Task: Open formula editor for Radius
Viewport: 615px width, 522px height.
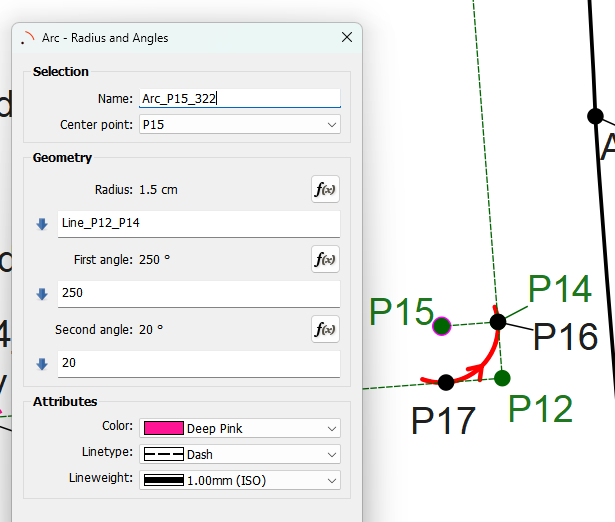Action: click(x=325, y=189)
